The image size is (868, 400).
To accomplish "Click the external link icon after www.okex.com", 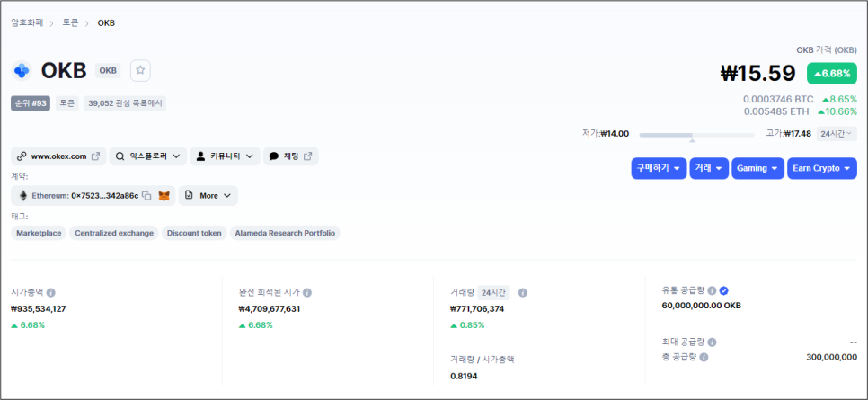I will pos(95,156).
